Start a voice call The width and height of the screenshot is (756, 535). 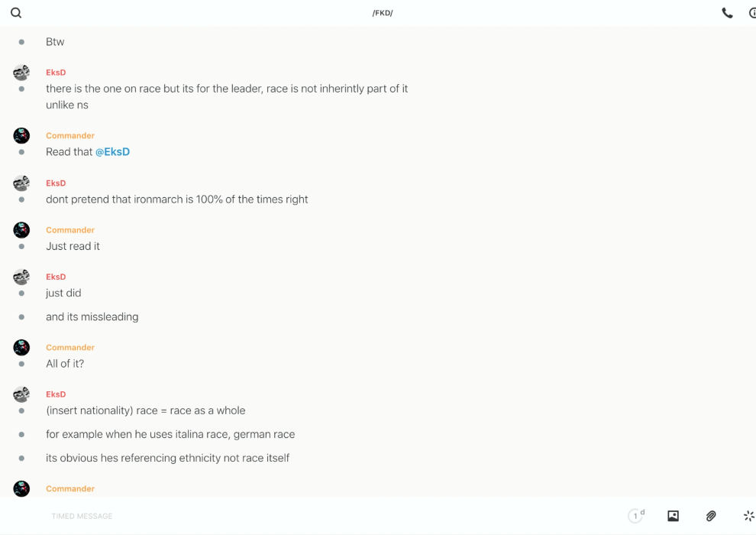727,13
